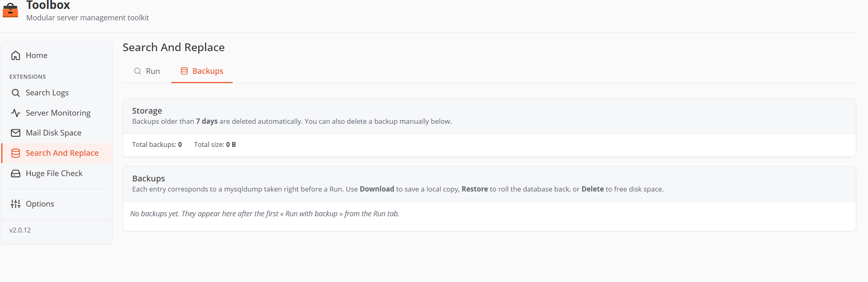Click the bold 'Restore' word in description
The width and height of the screenshot is (868, 282).
click(x=475, y=189)
